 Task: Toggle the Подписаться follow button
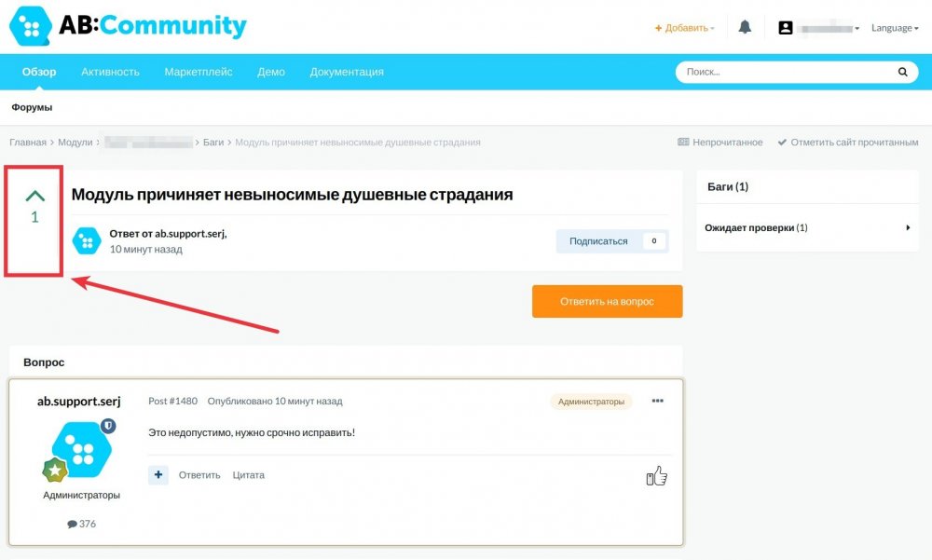coord(598,241)
